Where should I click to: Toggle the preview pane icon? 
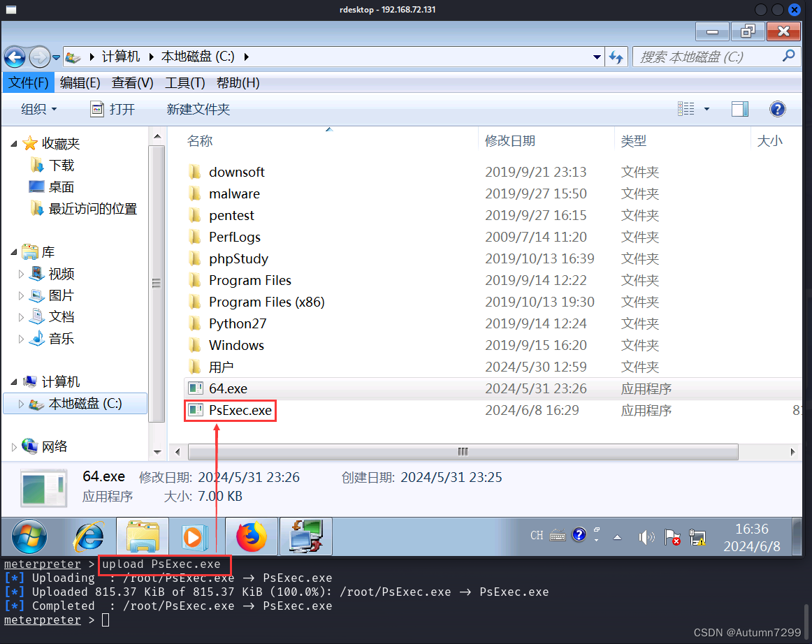click(x=739, y=109)
